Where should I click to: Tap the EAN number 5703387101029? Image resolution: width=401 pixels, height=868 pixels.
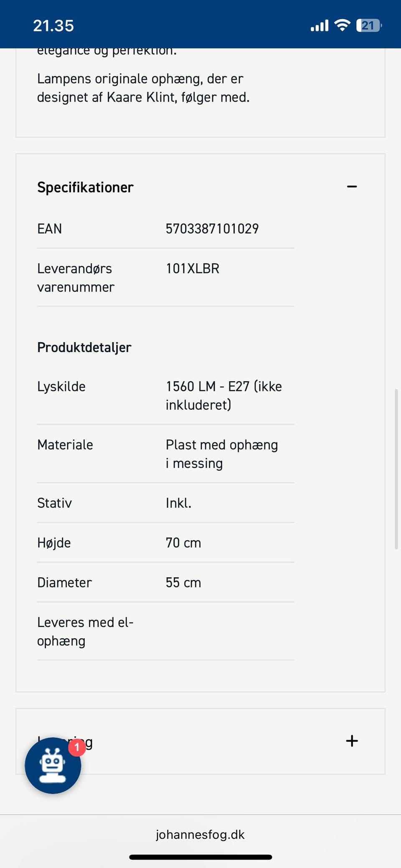pyautogui.click(x=212, y=229)
